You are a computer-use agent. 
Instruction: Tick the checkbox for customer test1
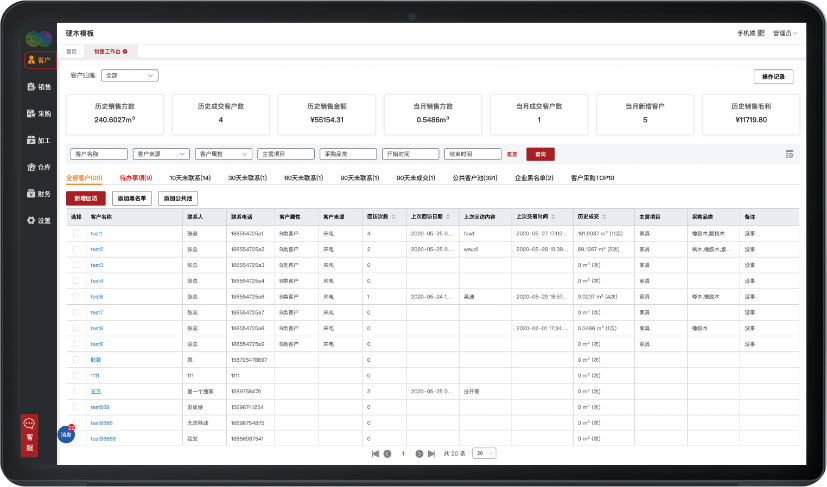click(76, 233)
